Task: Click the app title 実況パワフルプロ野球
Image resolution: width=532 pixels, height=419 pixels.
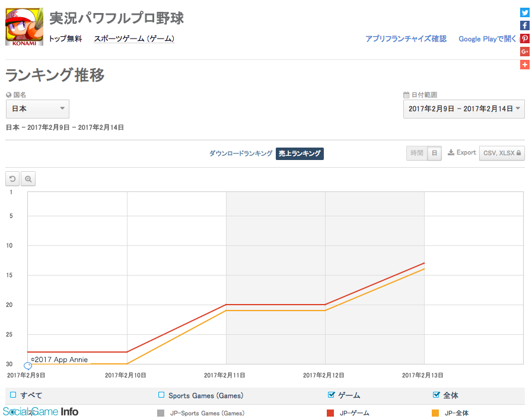Action: point(117,18)
